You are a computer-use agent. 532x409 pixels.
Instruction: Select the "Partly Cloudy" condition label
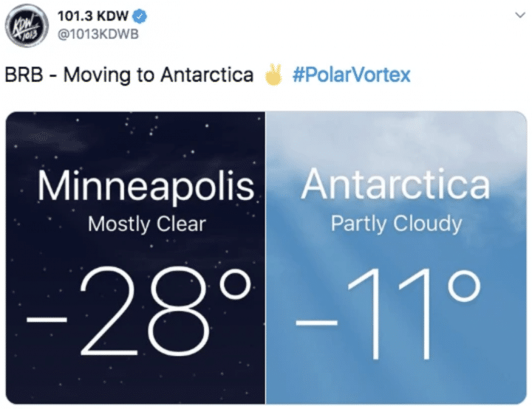(396, 224)
